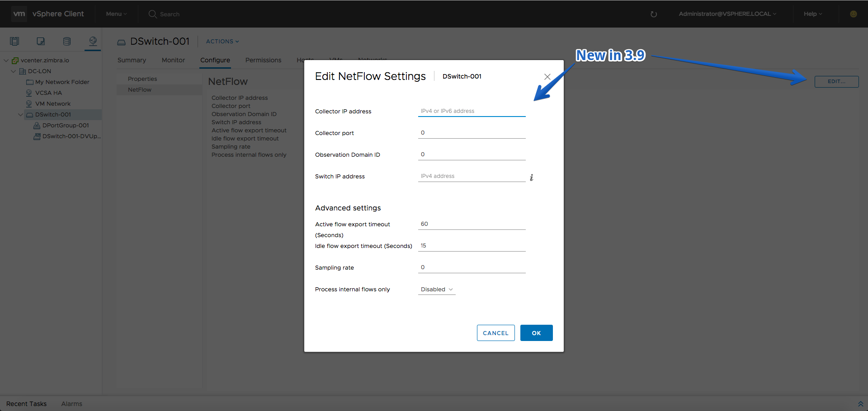
Task: Select DC-LON in the inventory tree
Action: coord(39,71)
